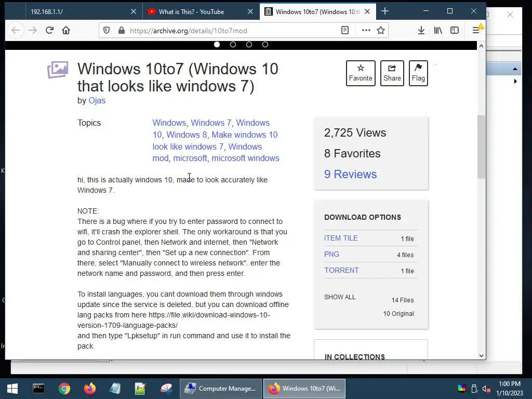Screen dimensions: 532x399
Task: Open Firefox library icon
Action: click(x=438, y=31)
